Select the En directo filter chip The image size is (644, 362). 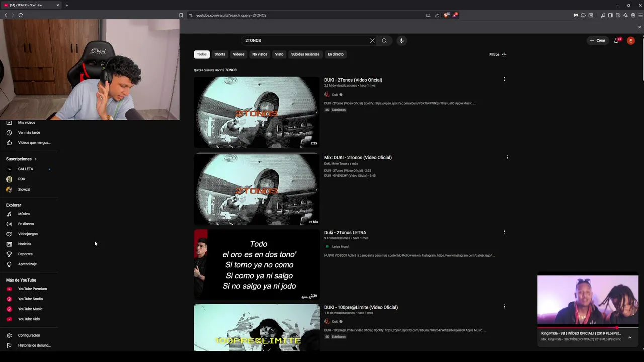tap(336, 54)
